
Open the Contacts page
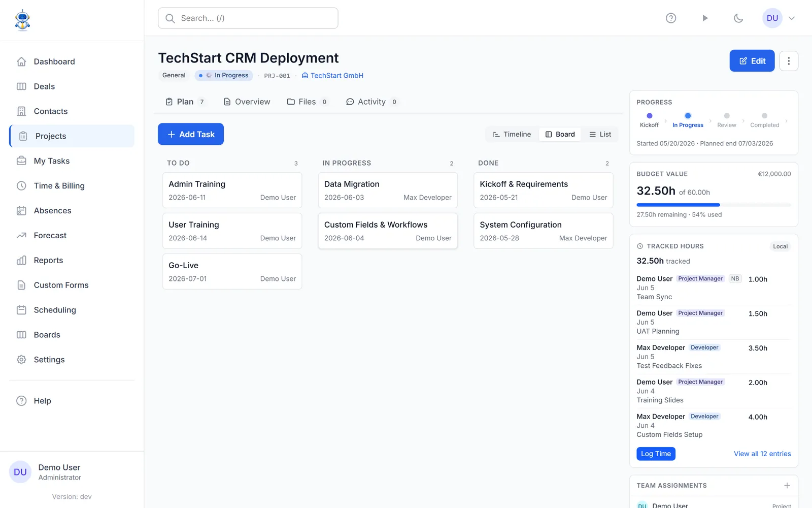[x=72, y=111]
